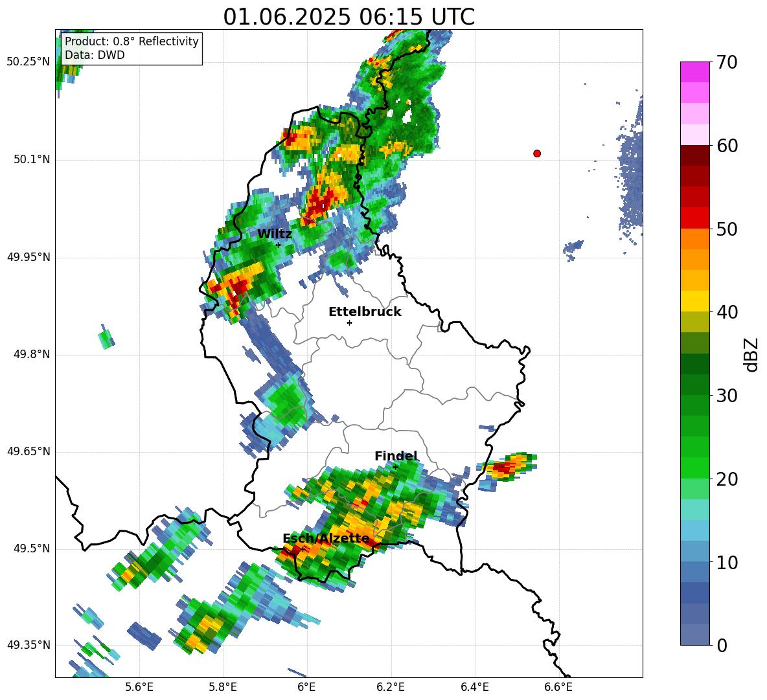
Task: Click the red storm core southwest of Wiltz
Action: 238,287
